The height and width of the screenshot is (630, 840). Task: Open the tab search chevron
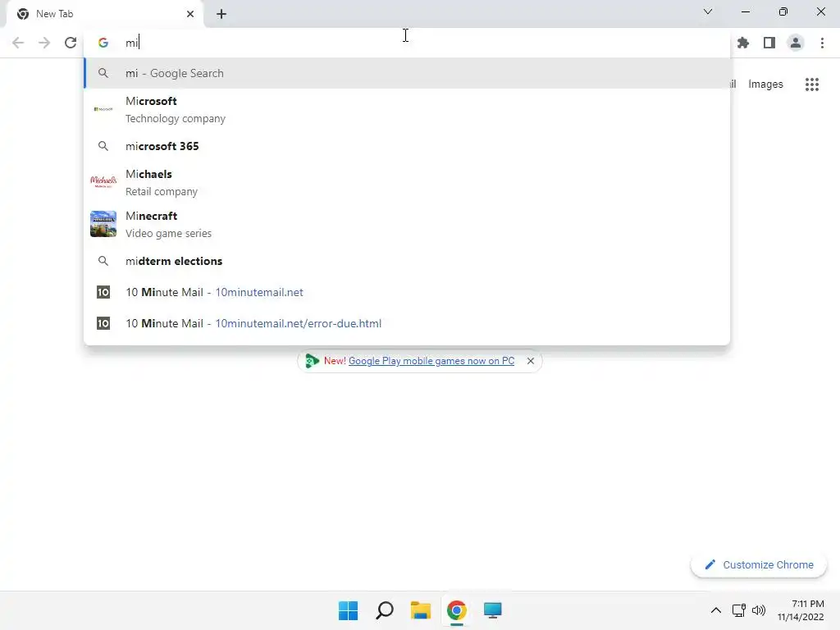(708, 11)
